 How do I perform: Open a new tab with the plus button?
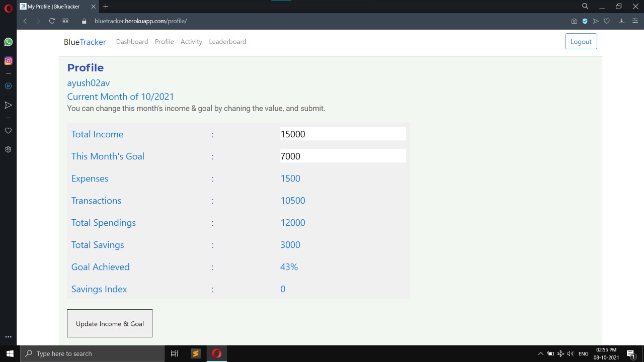pos(106,7)
